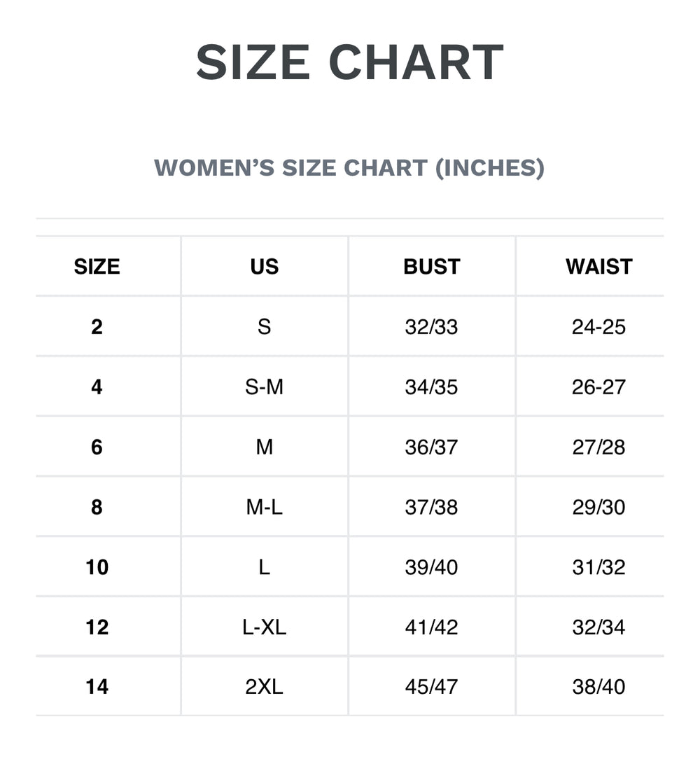
Task: Click the 2XL US size cell
Action: 264,688
